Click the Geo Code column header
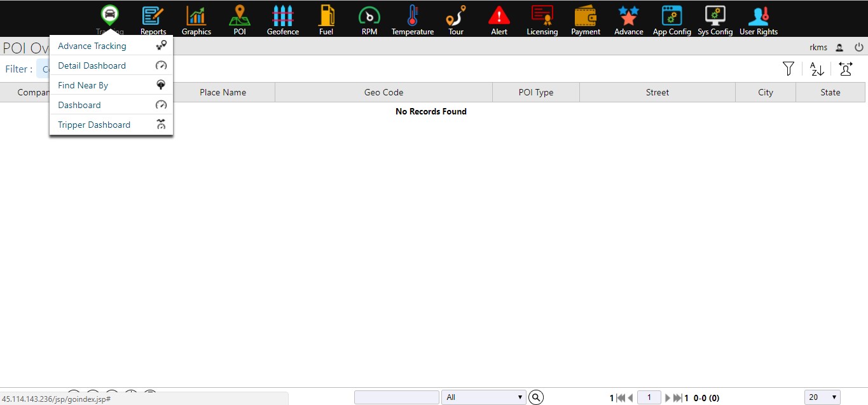The image size is (868, 405). click(x=383, y=92)
